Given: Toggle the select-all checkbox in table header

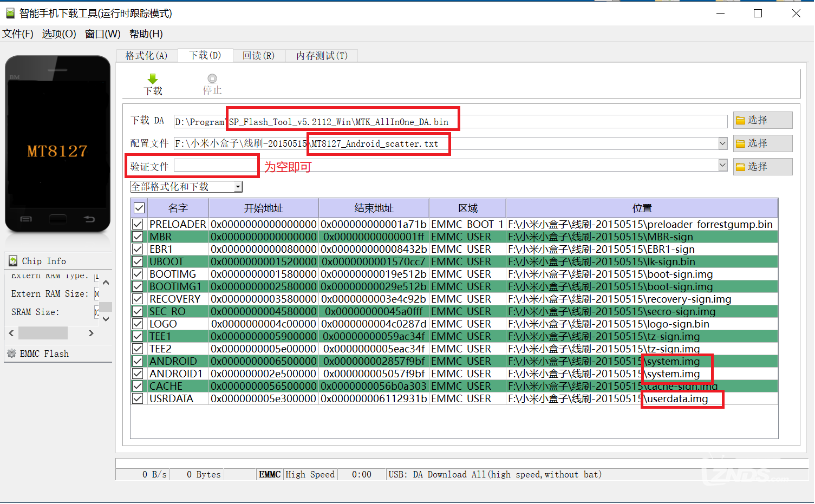Looking at the screenshot, I should click(x=139, y=208).
